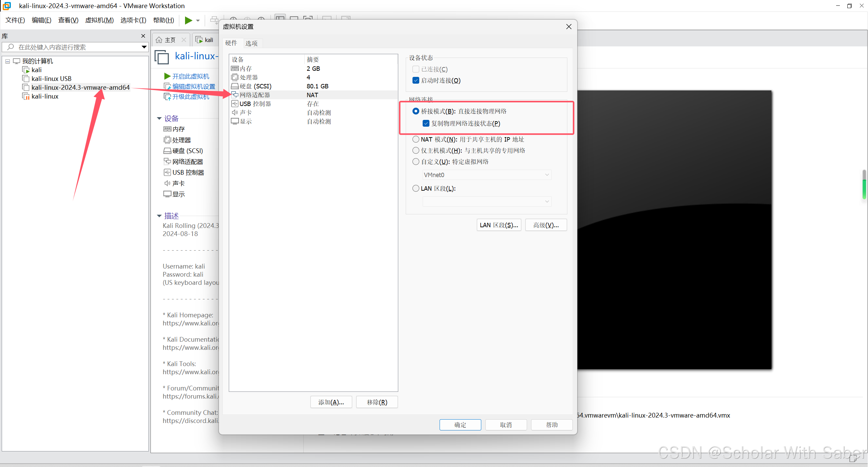
Task: Collapse the My Computer tree node
Action: (7, 61)
